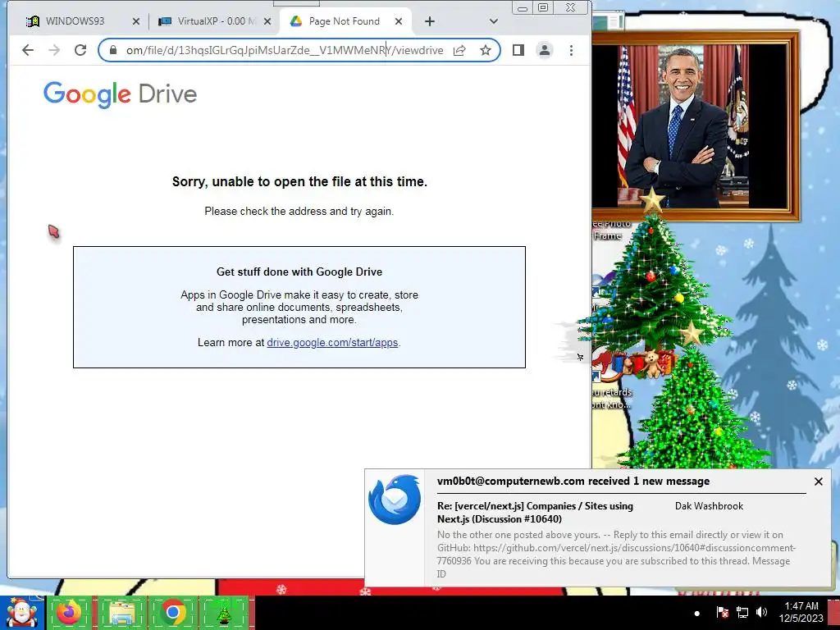Image resolution: width=840 pixels, height=630 pixels.
Task: Open the share page icon in address bar
Action: [459, 50]
